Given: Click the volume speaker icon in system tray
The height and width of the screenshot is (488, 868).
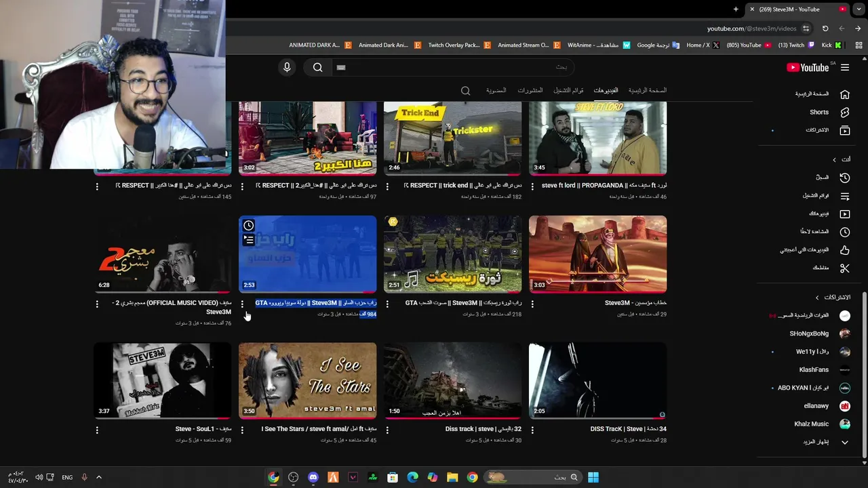Looking at the screenshot, I should click(x=39, y=477).
